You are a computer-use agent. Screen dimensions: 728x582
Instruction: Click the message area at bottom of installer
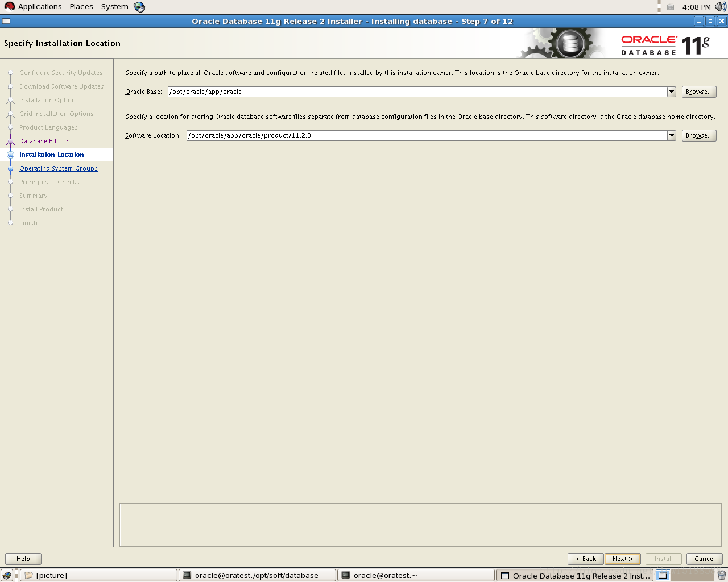point(420,525)
